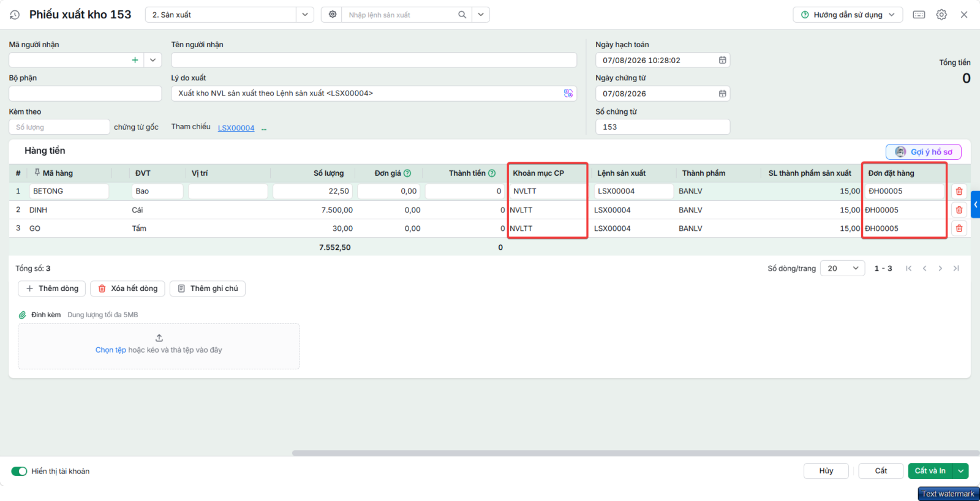The height and width of the screenshot is (501, 980).
Task: Open the LSX00004 reference link
Action: point(236,128)
